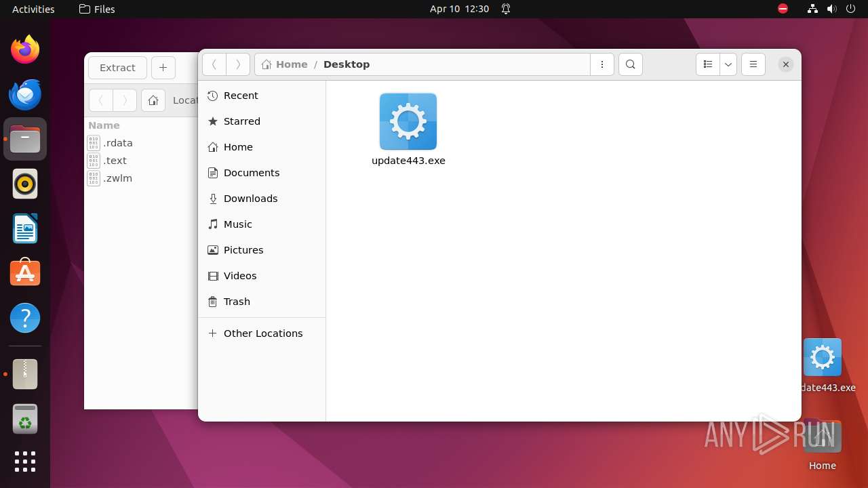Open path options three-dot menu
868x488 pixels.
[602, 64]
